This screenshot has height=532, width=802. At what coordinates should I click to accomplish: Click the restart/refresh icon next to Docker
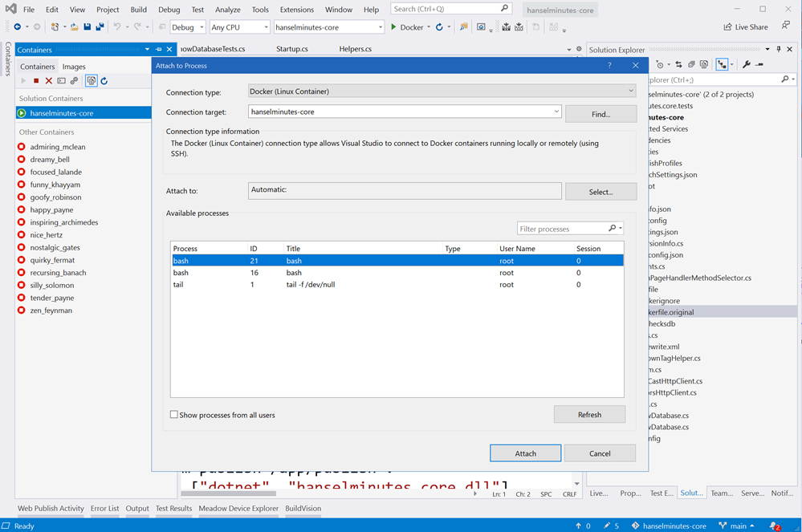tap(439, 27)
